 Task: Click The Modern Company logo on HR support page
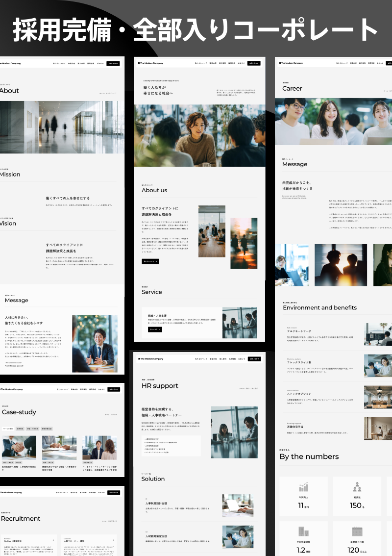click(x=150, y=359)
